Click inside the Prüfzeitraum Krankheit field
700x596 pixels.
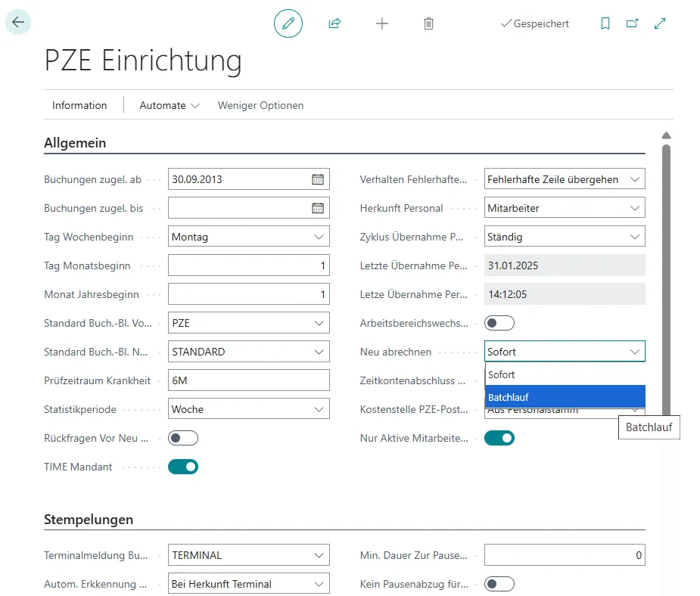248,380
